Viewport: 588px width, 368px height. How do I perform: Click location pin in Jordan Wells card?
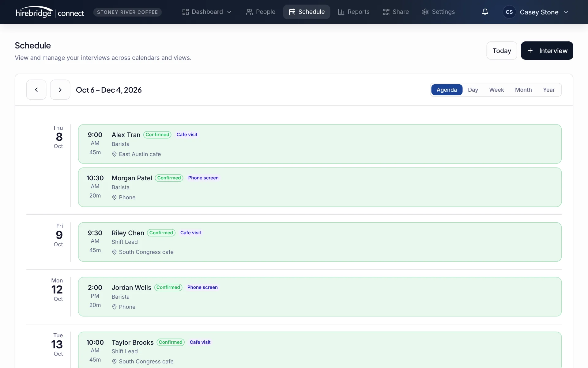pyautogui.click(x=114, y=307)
